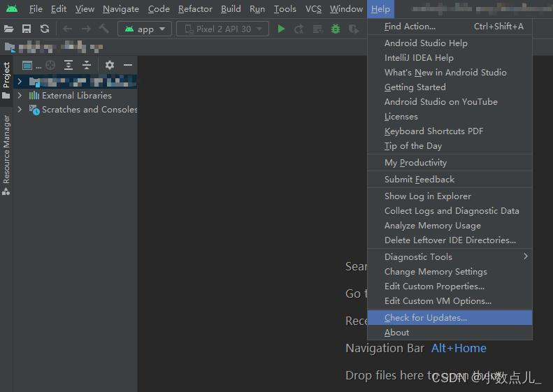The height and width of the screenshot is (392, 553).
Task: Select IntelliJ IDEA Help
Action: click(x=450, y=58)
